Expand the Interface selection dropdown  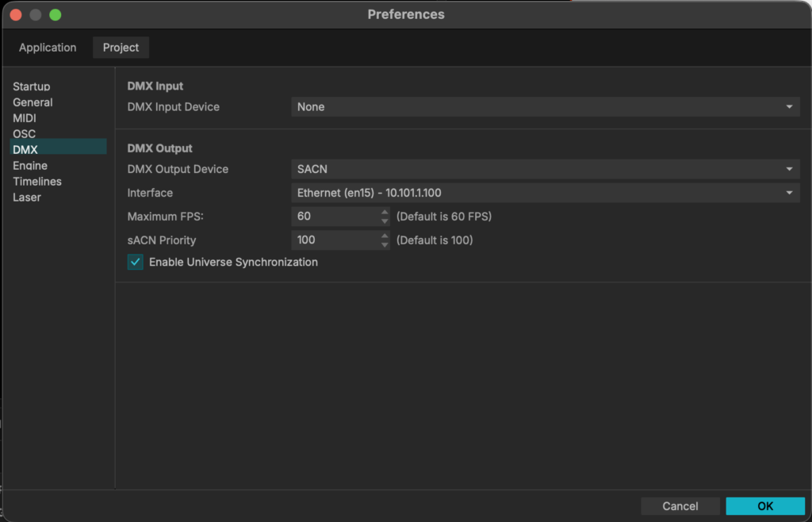[x=546, y=193]
